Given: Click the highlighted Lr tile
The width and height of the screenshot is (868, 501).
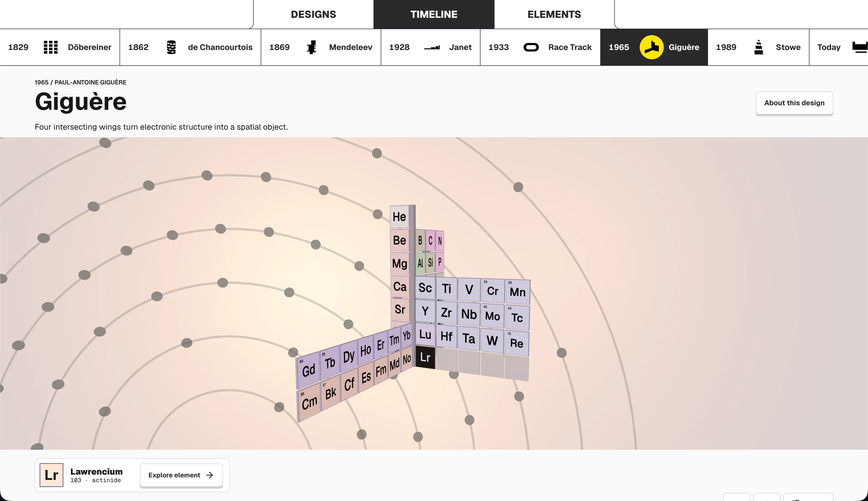Looking at the screenshot, I should click(425, 357).
